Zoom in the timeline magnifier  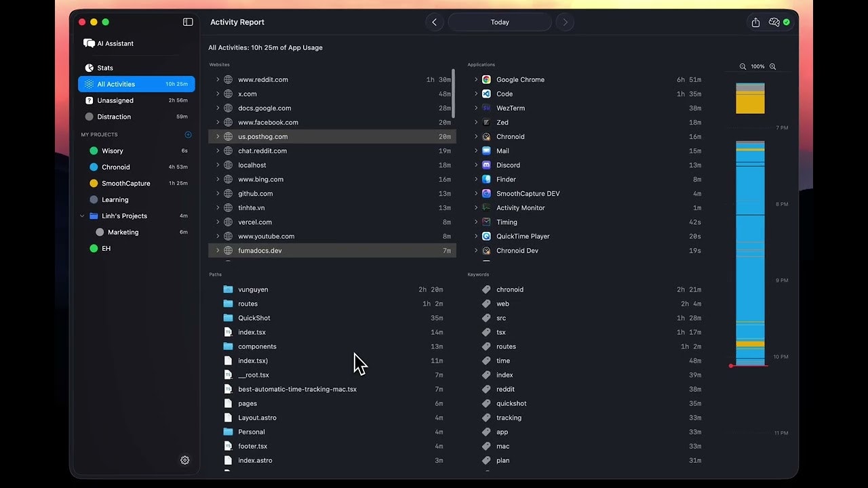772,66
